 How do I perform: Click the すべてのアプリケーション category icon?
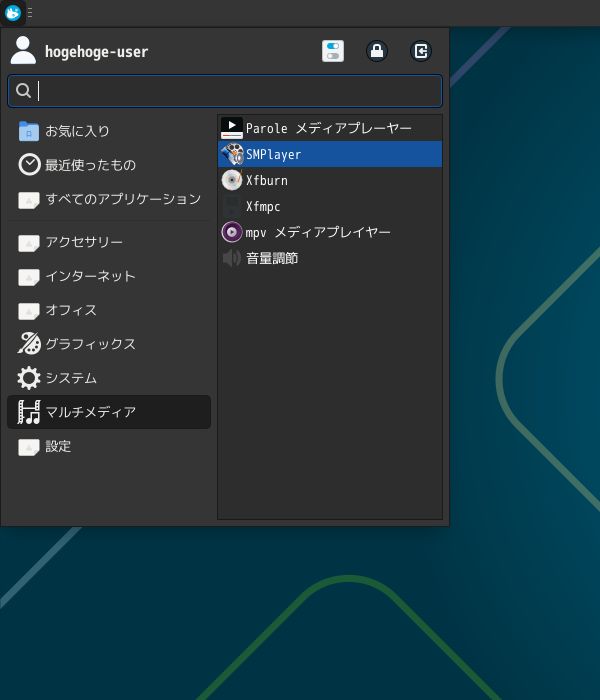(x=29, y=200)
